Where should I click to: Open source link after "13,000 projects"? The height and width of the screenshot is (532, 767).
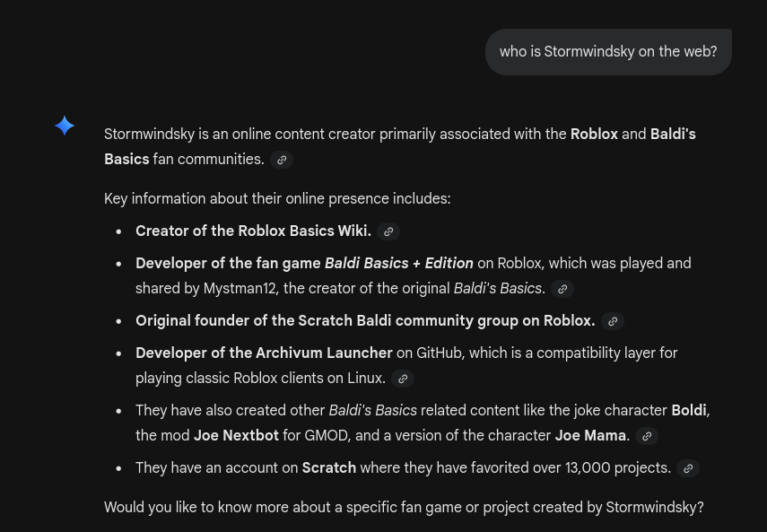(x=688, y=468)
